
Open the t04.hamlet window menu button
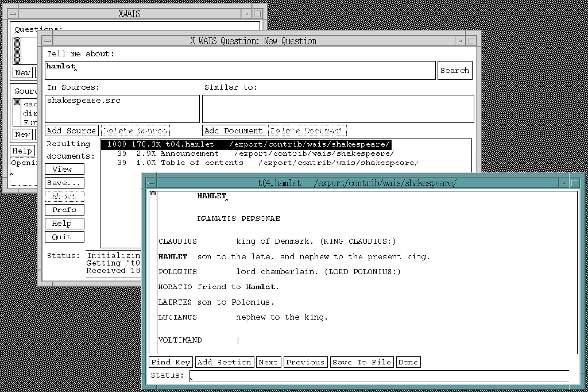click(150, 183)
